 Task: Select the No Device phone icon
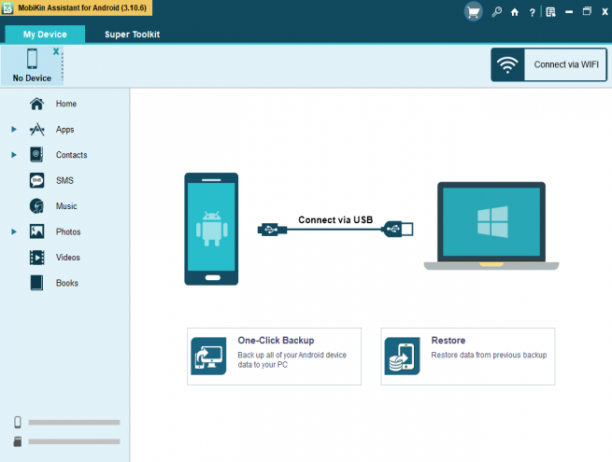tap(32, 59)
